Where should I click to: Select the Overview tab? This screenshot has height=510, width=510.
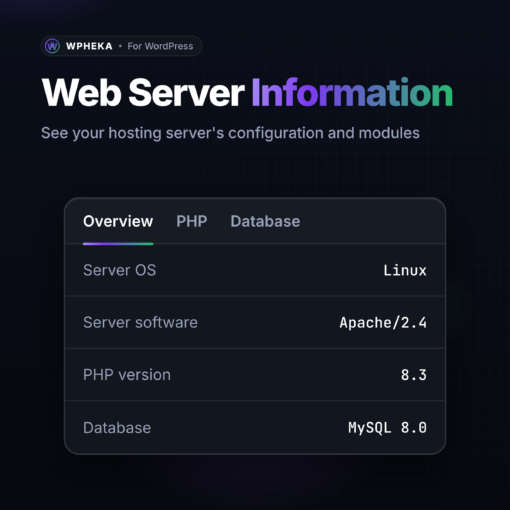[118, 221]
